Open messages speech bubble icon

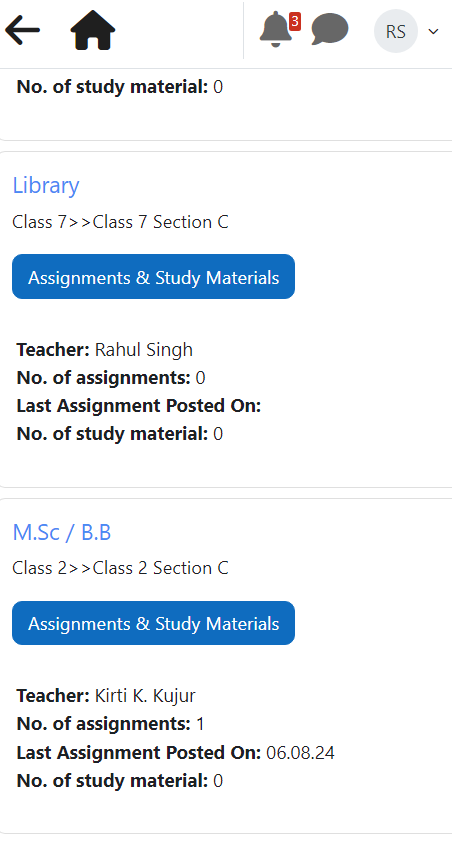pos(330,29)
